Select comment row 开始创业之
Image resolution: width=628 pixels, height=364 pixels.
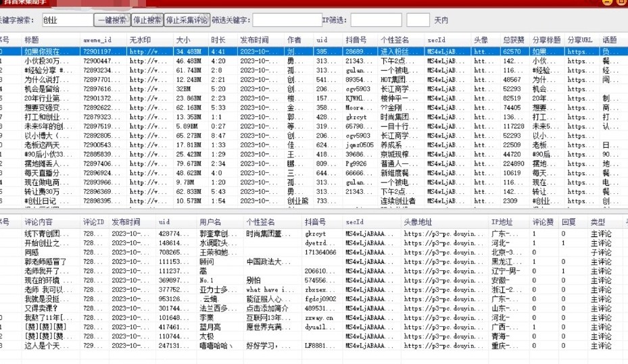coord(314,243)
